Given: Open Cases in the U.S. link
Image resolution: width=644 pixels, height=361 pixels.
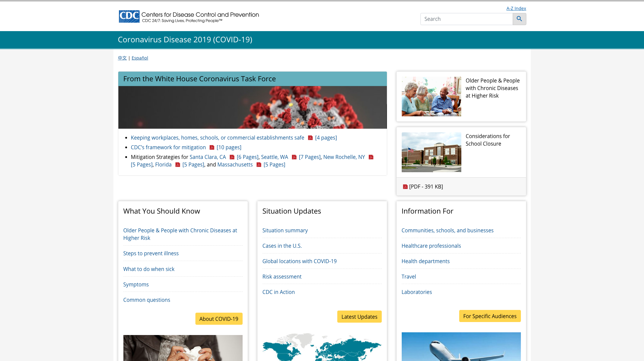Looking at the screenshot, I should pos(282,246).
